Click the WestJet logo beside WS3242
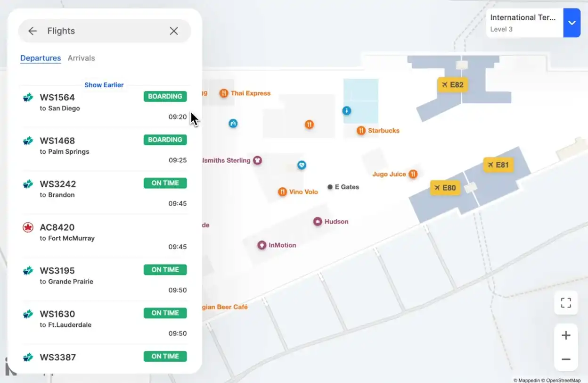The image size is (588, 383). [28, 184]
